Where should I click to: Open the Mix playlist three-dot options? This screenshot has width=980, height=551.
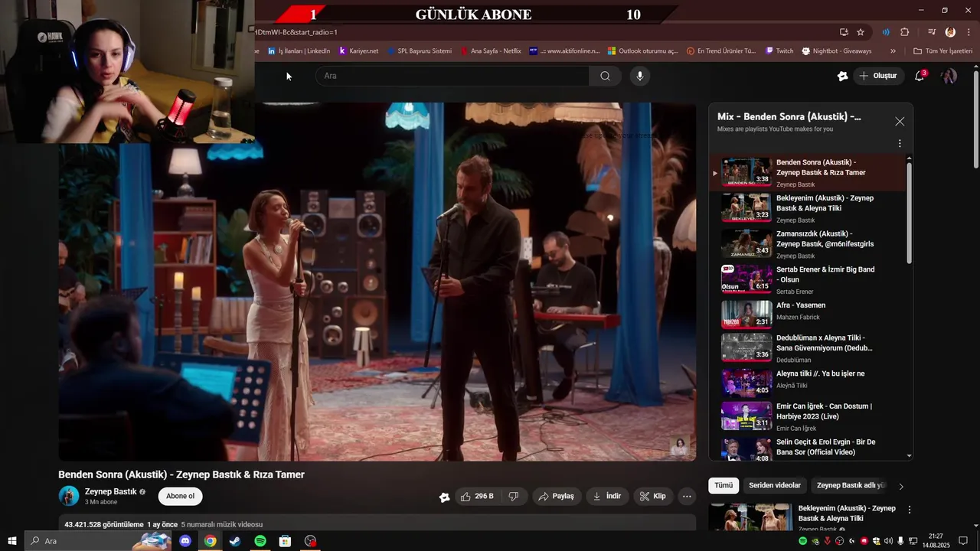900,143
